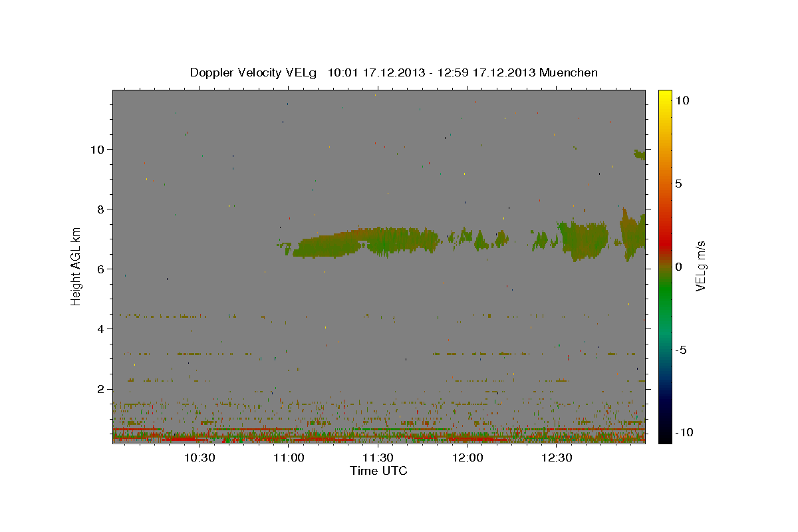Click the colorbar tick label 5
This screenshot has height=532, width=798.
[678, 184]
